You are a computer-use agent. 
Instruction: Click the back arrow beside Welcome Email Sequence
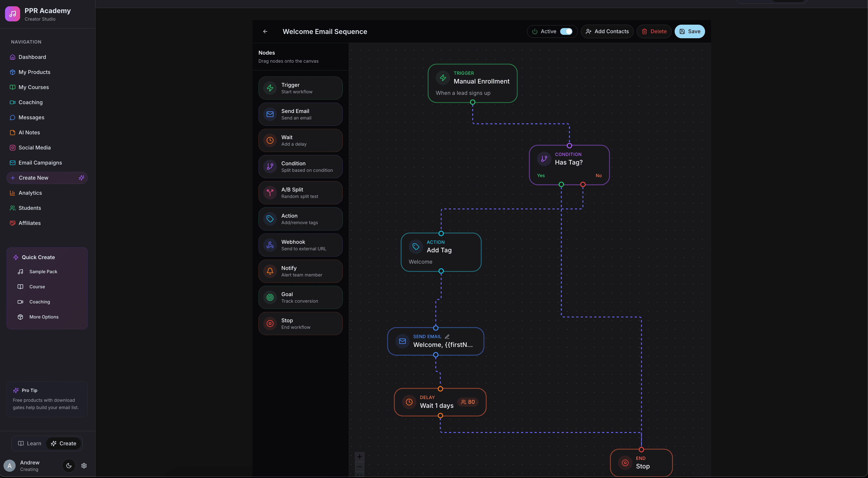pos(265,31)
